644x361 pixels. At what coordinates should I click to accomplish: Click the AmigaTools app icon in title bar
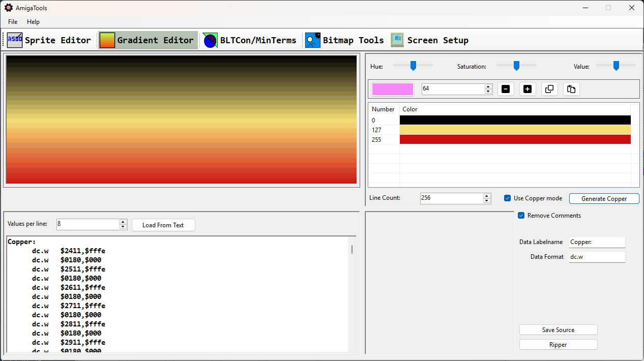click(9, 8)
